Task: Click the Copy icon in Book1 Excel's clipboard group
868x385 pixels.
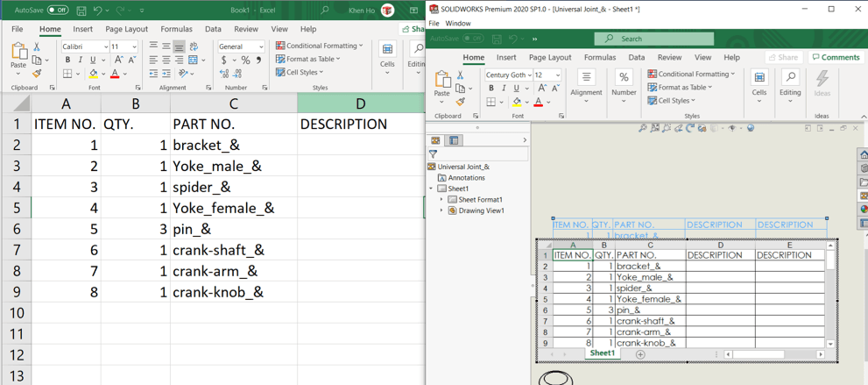Action: point(37,60)
